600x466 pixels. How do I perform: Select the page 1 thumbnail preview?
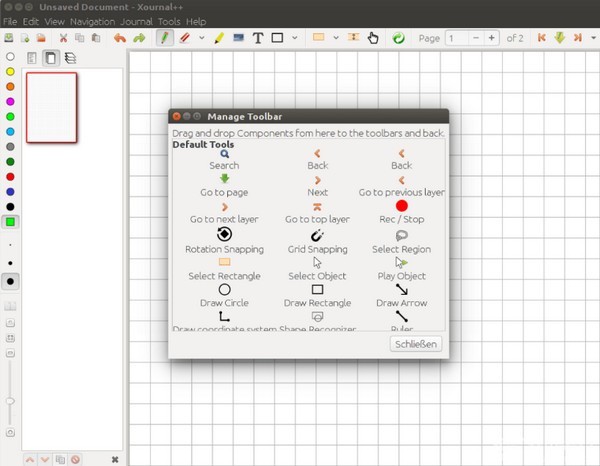click(51, 107)
